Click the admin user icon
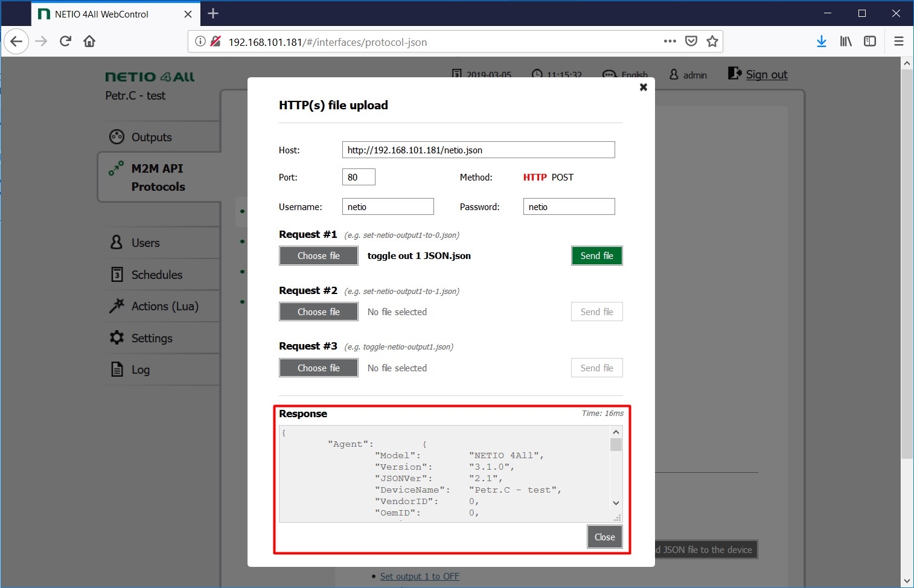The width and height of the screenshot is (914, 588). click(x=674, y=74)
